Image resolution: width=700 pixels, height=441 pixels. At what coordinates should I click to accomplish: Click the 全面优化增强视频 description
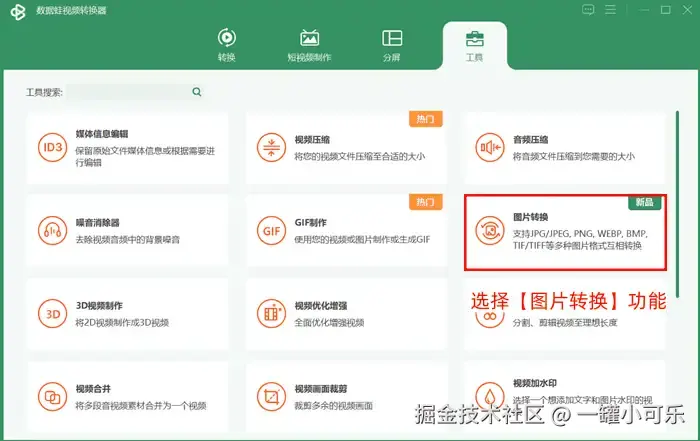(x=329, y=323)
